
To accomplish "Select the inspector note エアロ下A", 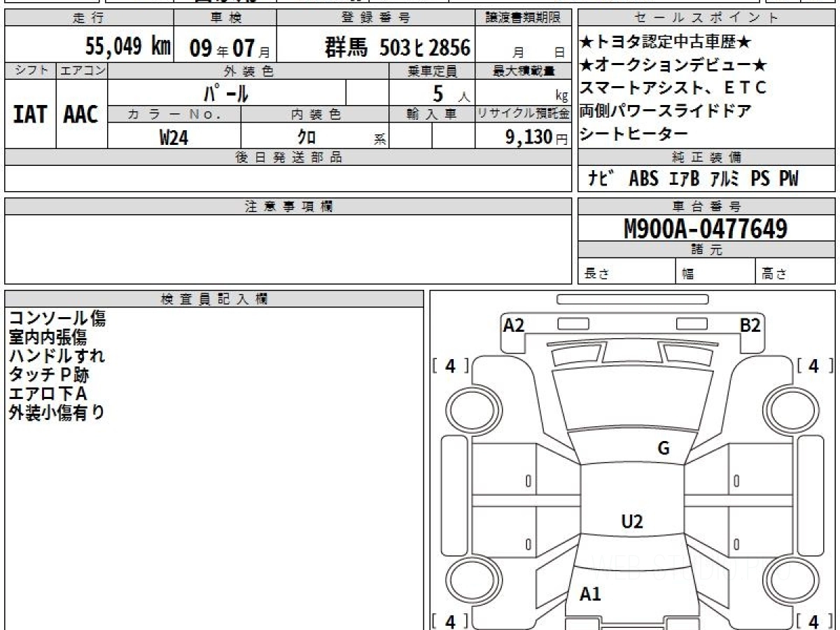I will pos(48,393).
